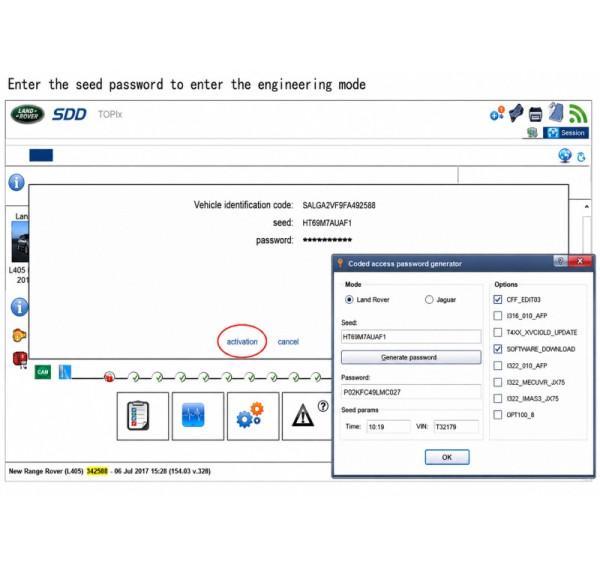
Task: Open the vehicle tab beside Session
Action: [532, 133]
